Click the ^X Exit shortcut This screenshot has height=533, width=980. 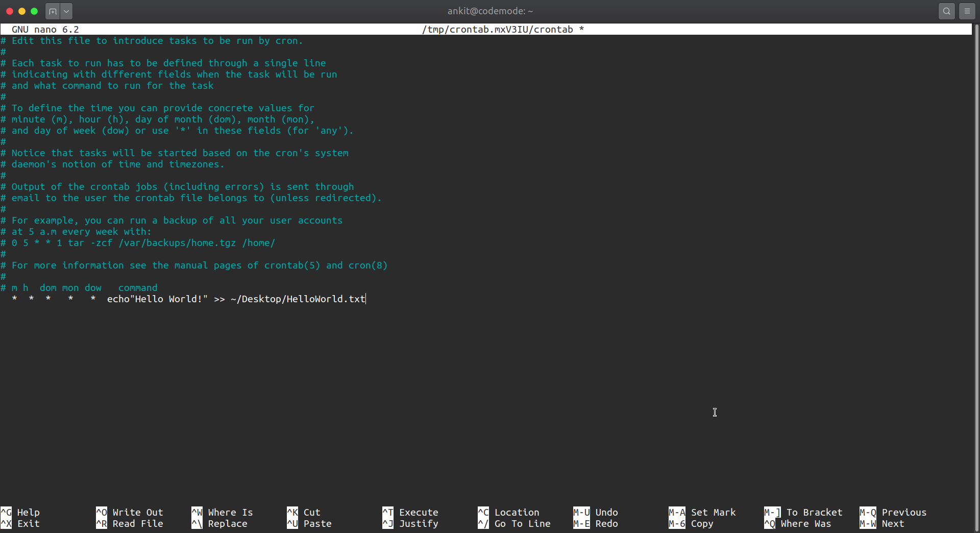(x=20, y=523)
